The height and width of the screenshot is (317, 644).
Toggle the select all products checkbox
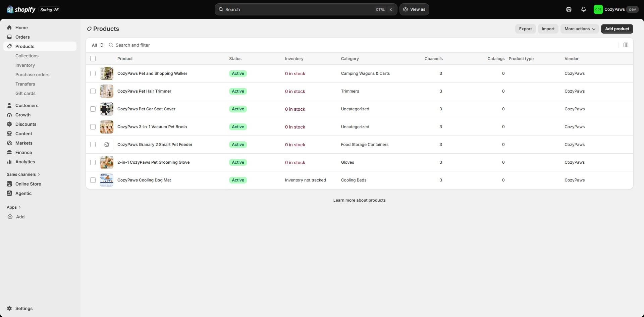click(93, 59)
